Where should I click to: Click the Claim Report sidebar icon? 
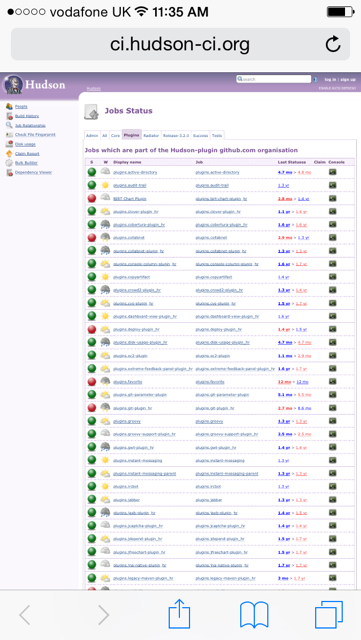[9, 153]
